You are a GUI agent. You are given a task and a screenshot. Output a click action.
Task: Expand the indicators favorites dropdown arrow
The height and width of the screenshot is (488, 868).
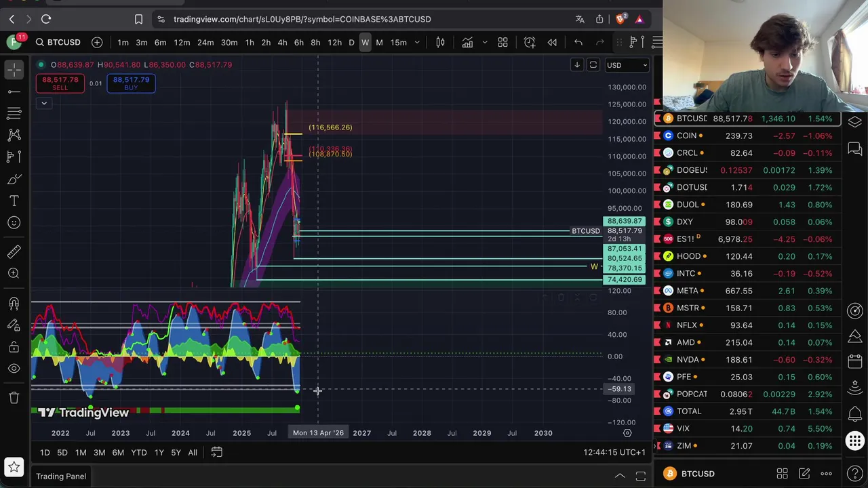(x=484, y=43)
